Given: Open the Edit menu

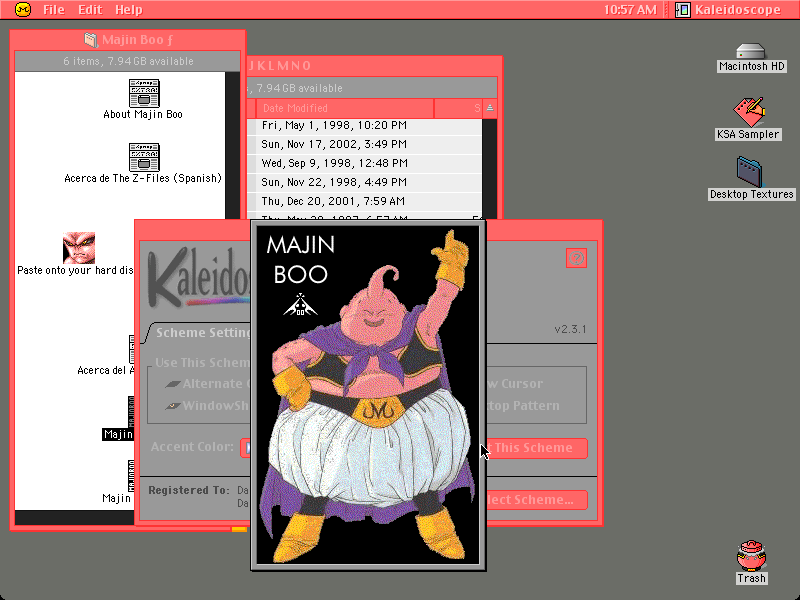Looking at the screenshot, I should [90, 10].
